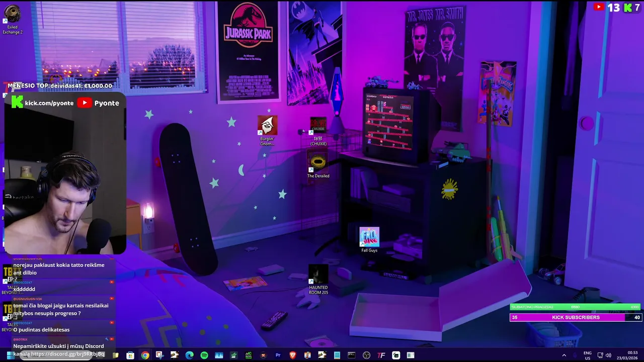This screenshot has height=362, width=644.
Task: Switch to Google Chrome in the taskbar
Action: (x=145, y=355)
